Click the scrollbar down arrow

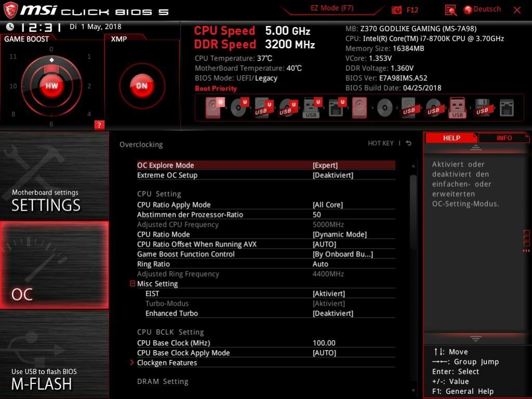click(413, 391)
